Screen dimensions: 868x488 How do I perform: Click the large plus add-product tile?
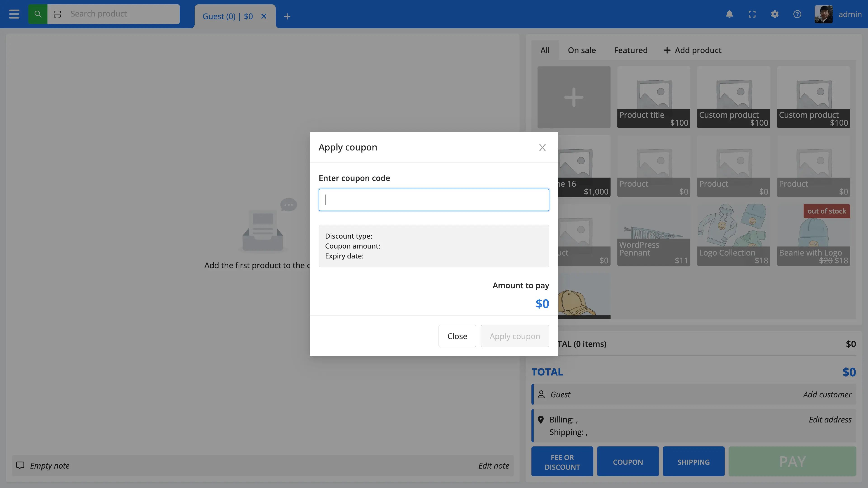coord(573,97)
